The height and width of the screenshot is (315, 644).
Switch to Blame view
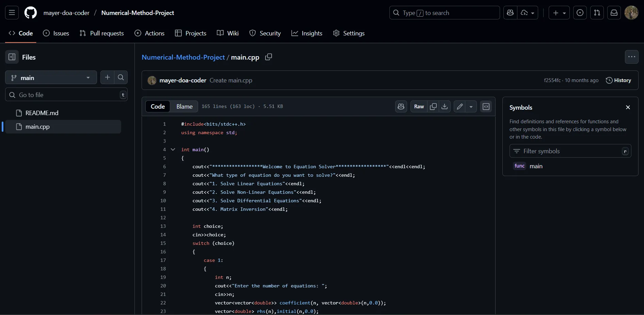pyautogui.click(x=184, y=107)
